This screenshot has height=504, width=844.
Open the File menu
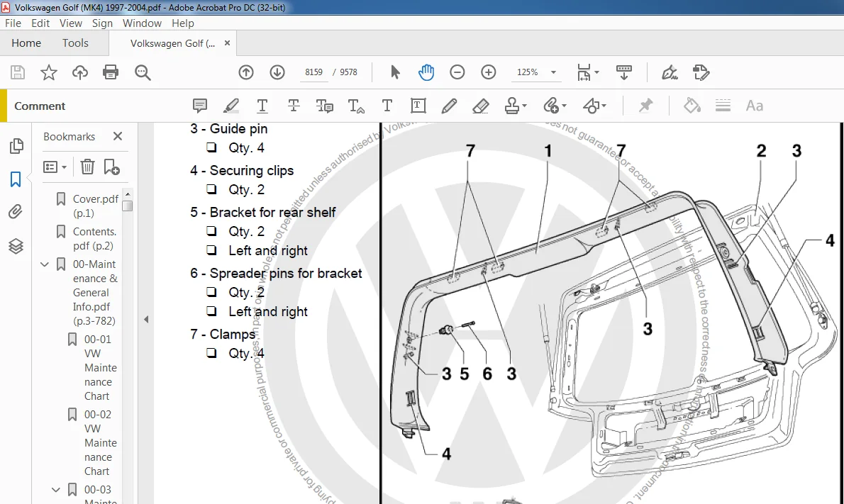[x=13, y=23]
